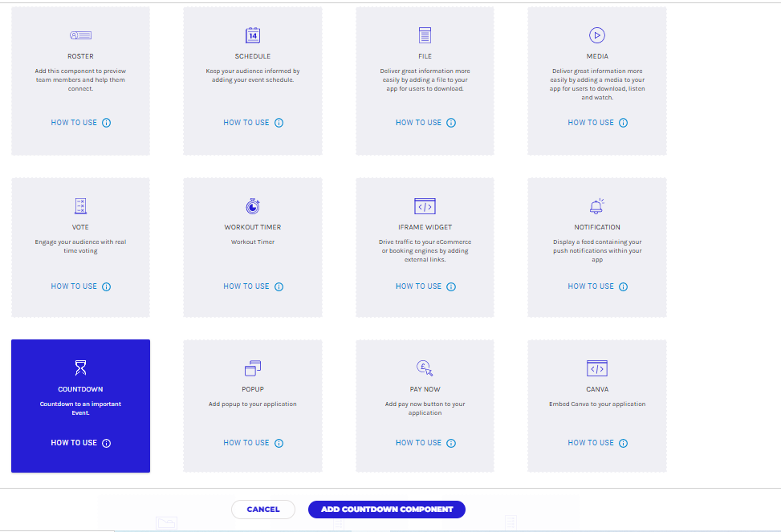The height and width of the screenshot is (532, 781).
Task: Select the Notification card description text
Action: click(597, 251)
